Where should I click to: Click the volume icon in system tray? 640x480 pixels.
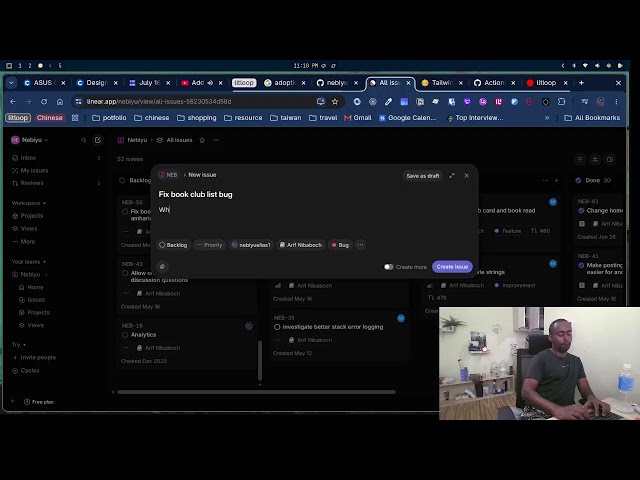[x=597, y=66]
